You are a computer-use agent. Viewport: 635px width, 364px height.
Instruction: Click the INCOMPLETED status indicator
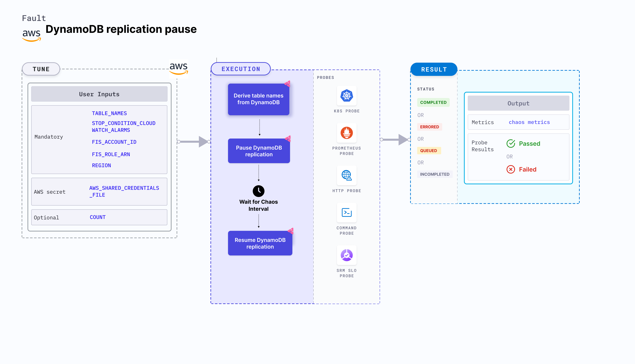coord(435,174)
